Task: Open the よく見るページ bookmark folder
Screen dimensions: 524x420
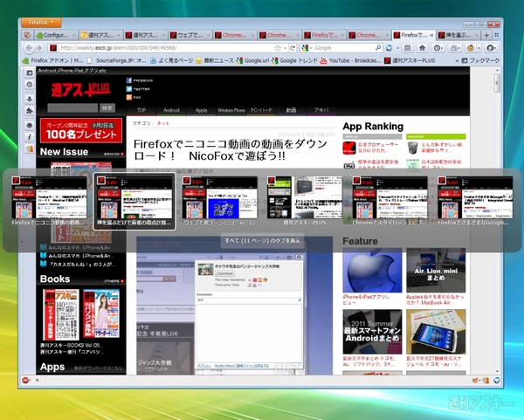Action: [x=172, y=61]
